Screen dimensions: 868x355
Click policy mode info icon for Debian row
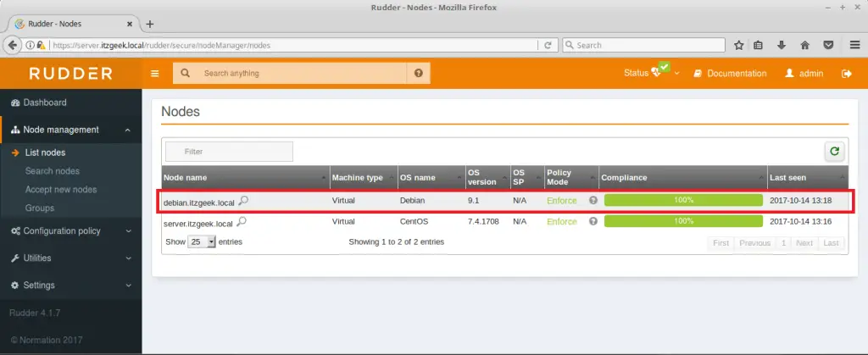coord(593,201)
